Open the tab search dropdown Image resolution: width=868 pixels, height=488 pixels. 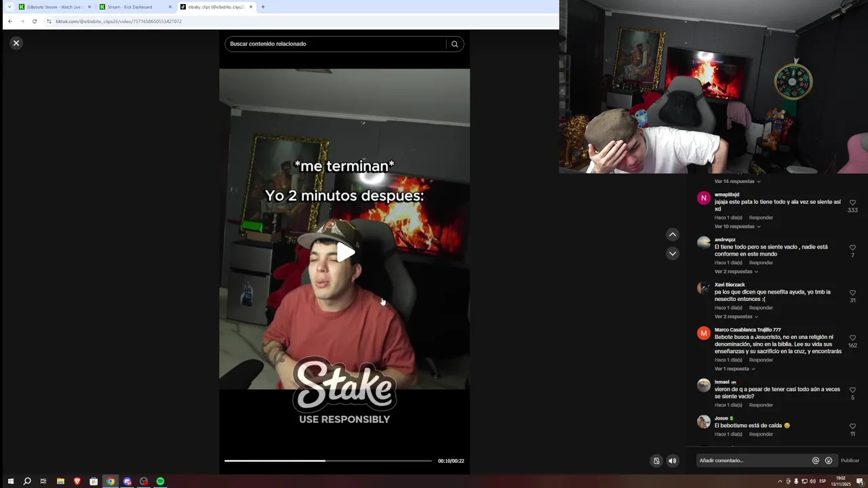pos(9,7)
